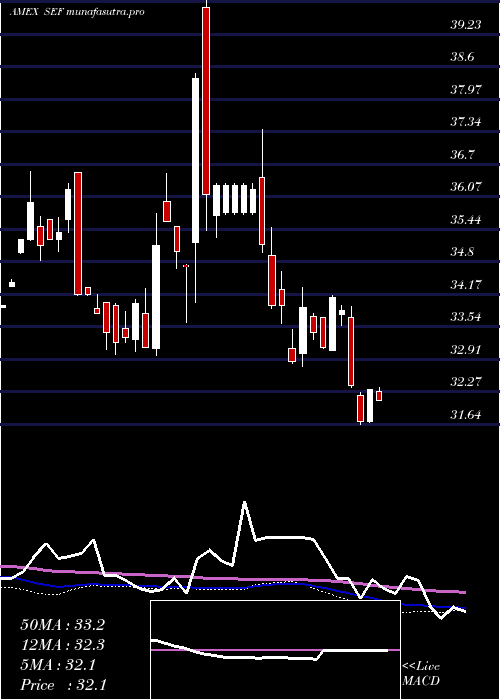
Task: Select the 34.17 price axis label
Action: [x=466, y=284]
